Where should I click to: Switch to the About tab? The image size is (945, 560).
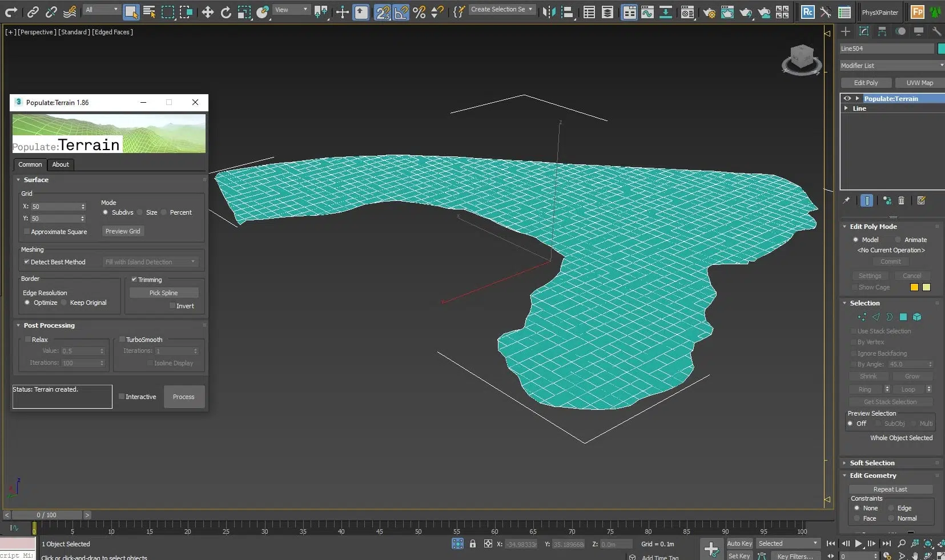point(61,164)
